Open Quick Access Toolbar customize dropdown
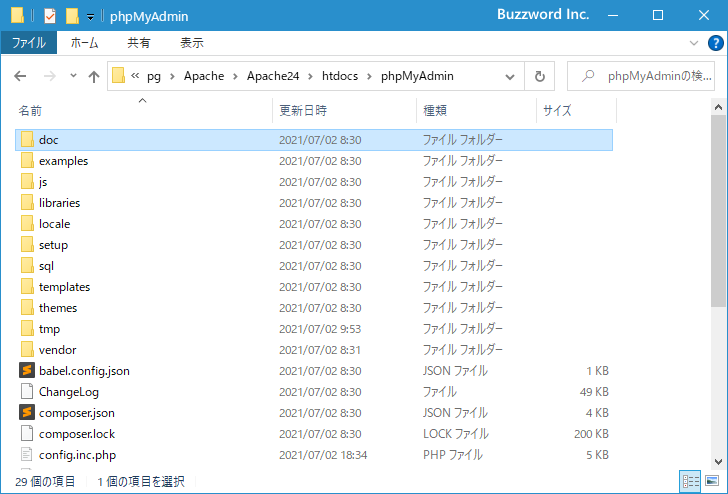Screen dimensions: 728x494 (91, 17)
